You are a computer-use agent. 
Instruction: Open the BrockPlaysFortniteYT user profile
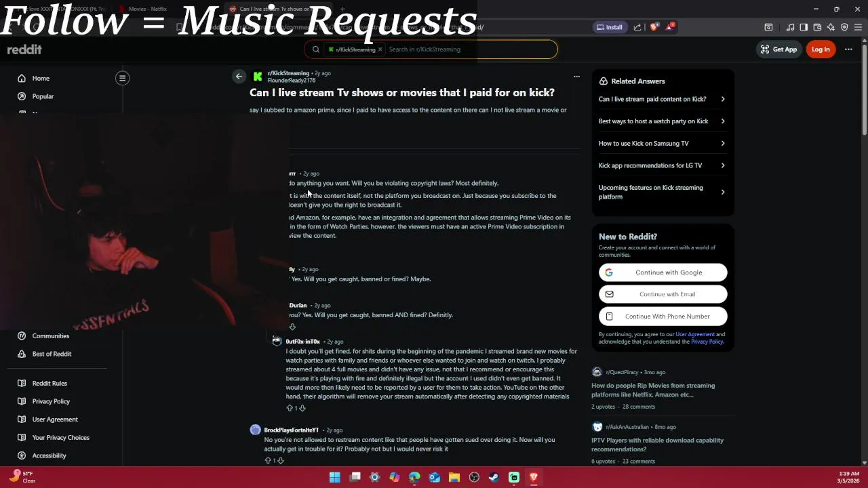[x=291, y=430]
